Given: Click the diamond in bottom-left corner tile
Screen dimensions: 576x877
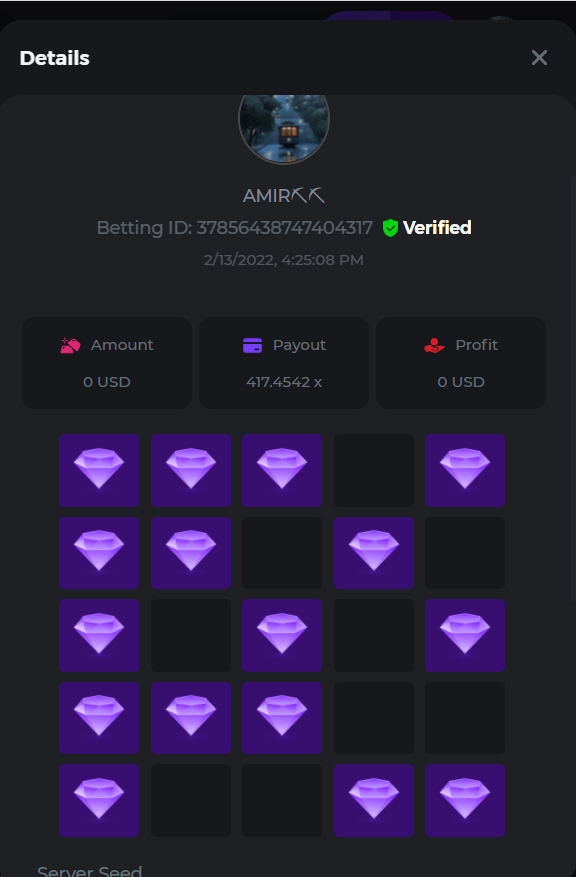Looking at the screenshot, I should [x=99, y=800].
